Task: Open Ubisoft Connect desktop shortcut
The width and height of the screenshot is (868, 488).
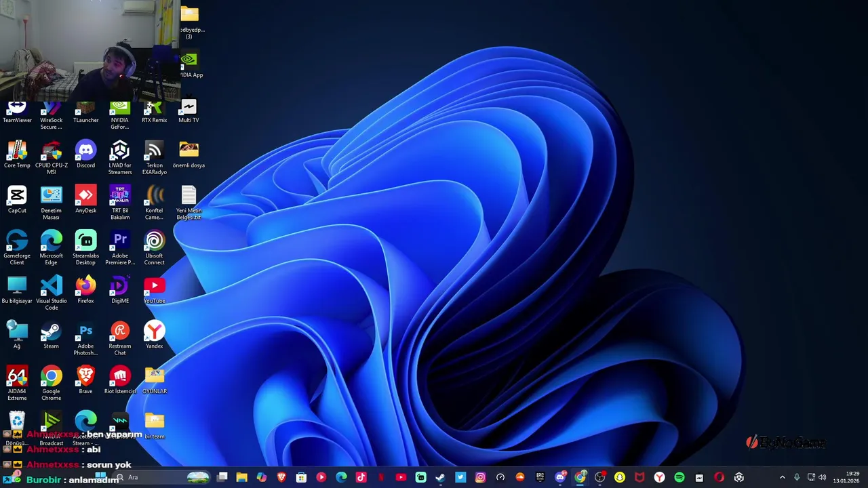Action: tap(155, 248)
